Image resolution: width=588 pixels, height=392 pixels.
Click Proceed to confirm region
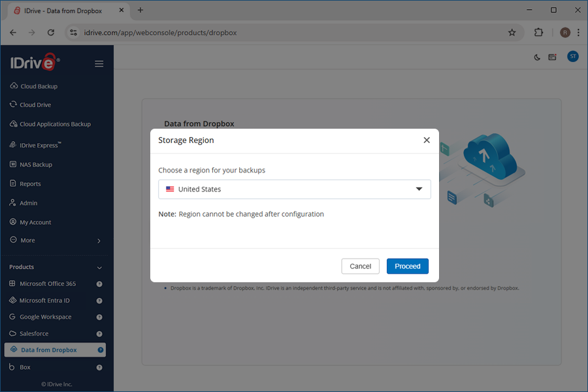point(408,267)
